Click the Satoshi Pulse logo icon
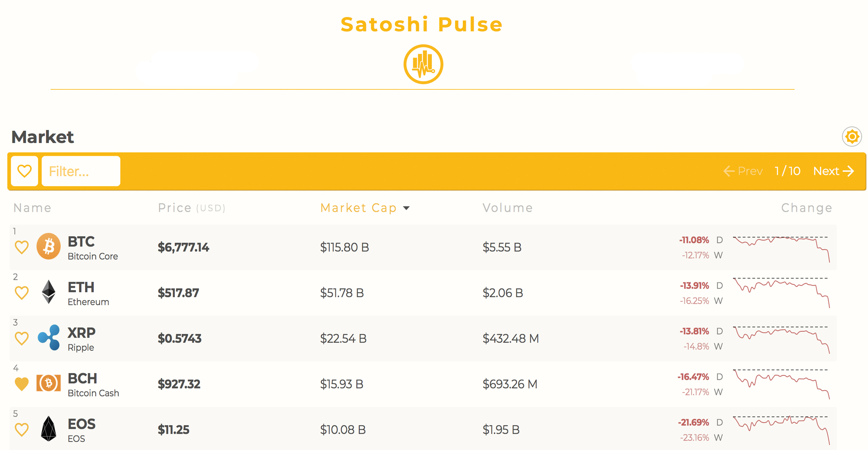Viewport: 868px width, 450px height. [423, 64]
